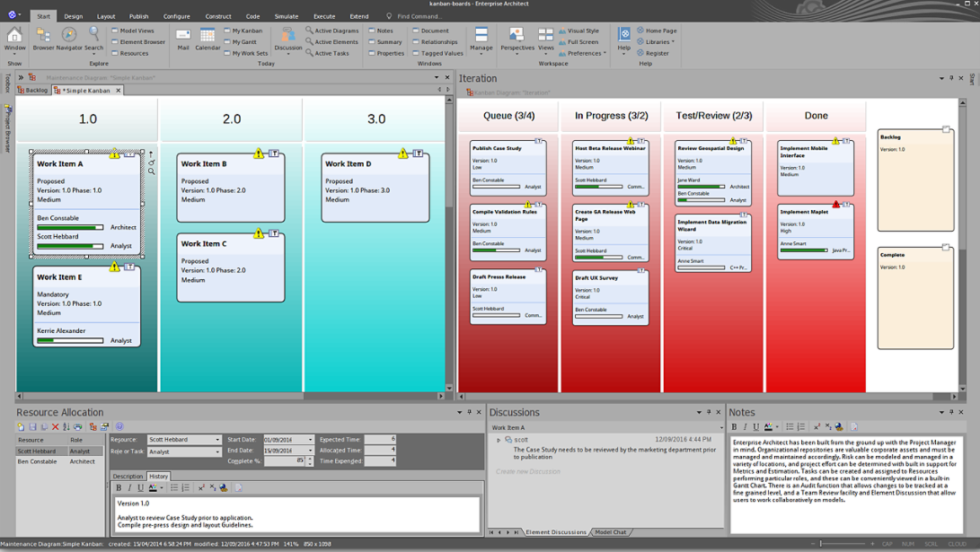Toggle the Properties window option
The width and height of the screenshot is (980, 552).
click(386, 53)
